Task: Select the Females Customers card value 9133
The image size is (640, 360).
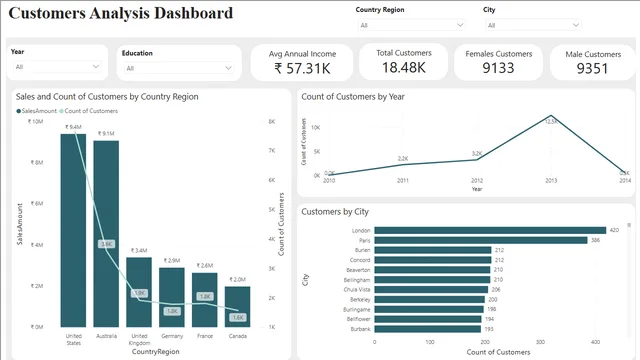Action: point(498,68)
